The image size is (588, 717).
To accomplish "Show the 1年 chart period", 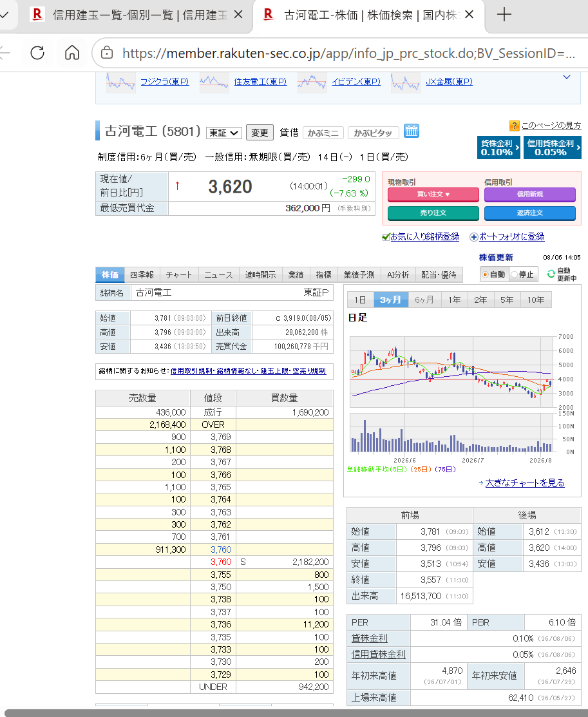I will click(x=454, y=300).
